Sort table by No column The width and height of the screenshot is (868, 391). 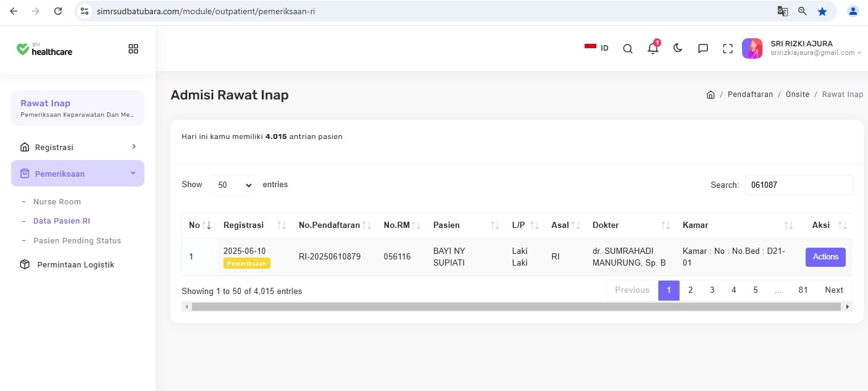[x=199, y=225]
